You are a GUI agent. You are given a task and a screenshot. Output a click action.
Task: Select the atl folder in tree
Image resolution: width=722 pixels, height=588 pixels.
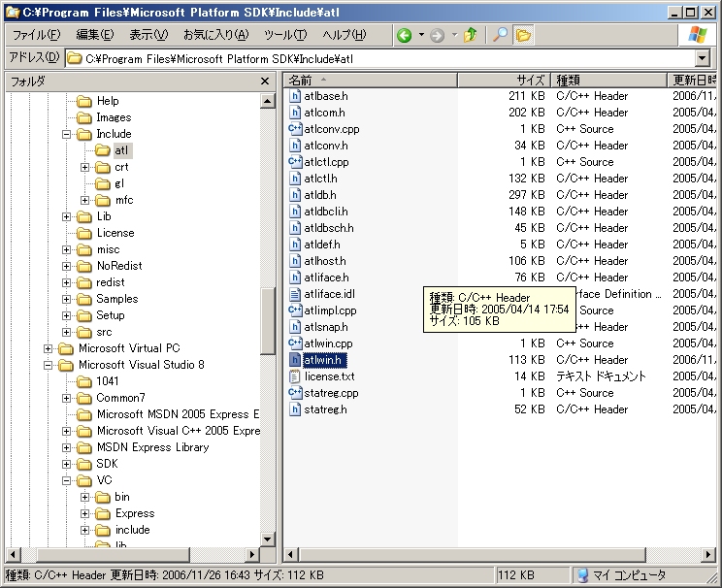tap(121, 150)
